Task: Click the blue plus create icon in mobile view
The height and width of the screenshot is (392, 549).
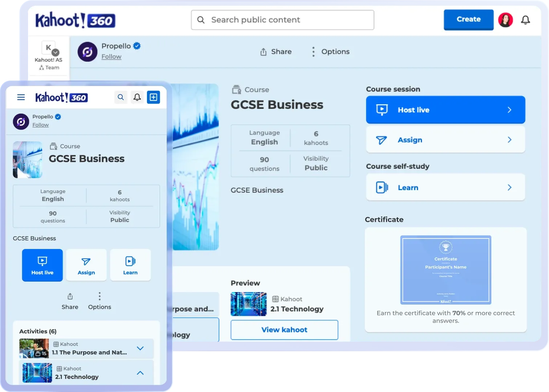Action: [x=154, y=97]
